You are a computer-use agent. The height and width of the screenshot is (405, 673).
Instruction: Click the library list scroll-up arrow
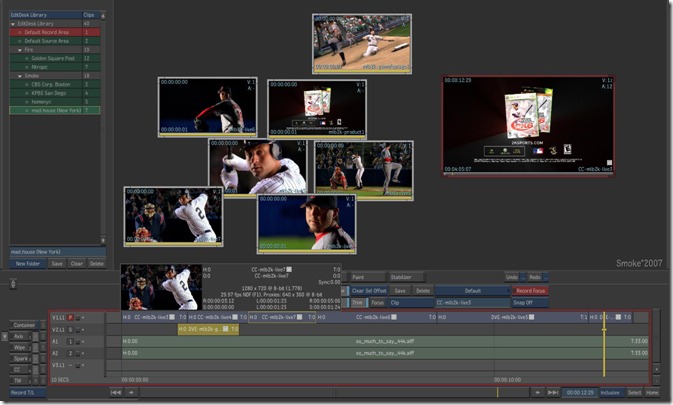(x=103, y=15)
